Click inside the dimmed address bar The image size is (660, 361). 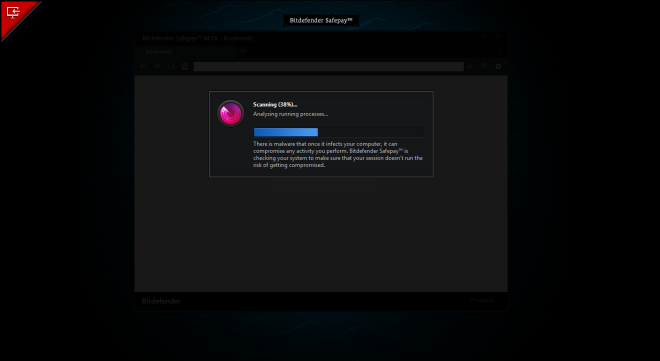pos(329,66)
